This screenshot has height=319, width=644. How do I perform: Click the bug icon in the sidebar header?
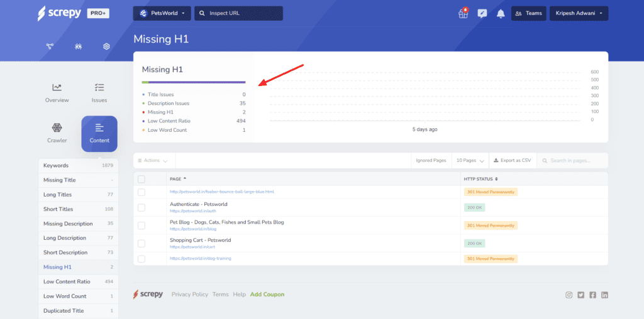tap(78, 46)
